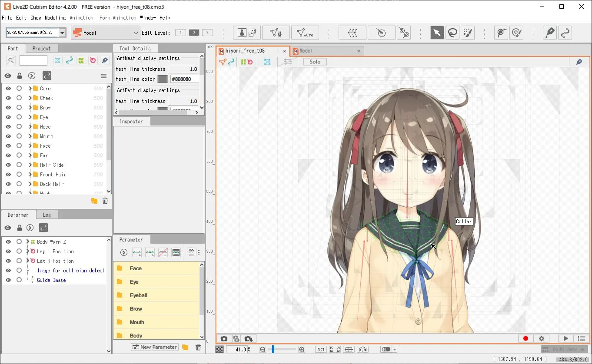
Task: Expand the Back Hair folder
Action: pyautogui.click(x=30, y=184)
